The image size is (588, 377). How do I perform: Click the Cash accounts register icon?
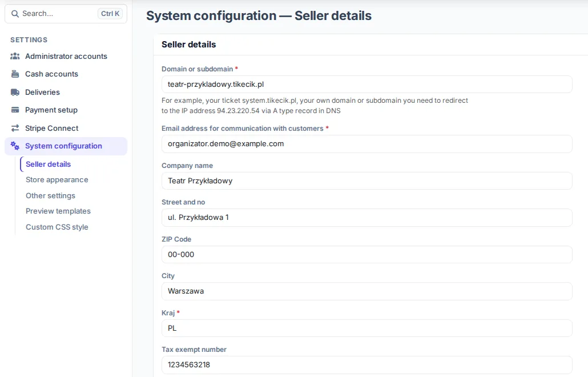[15, 74]
